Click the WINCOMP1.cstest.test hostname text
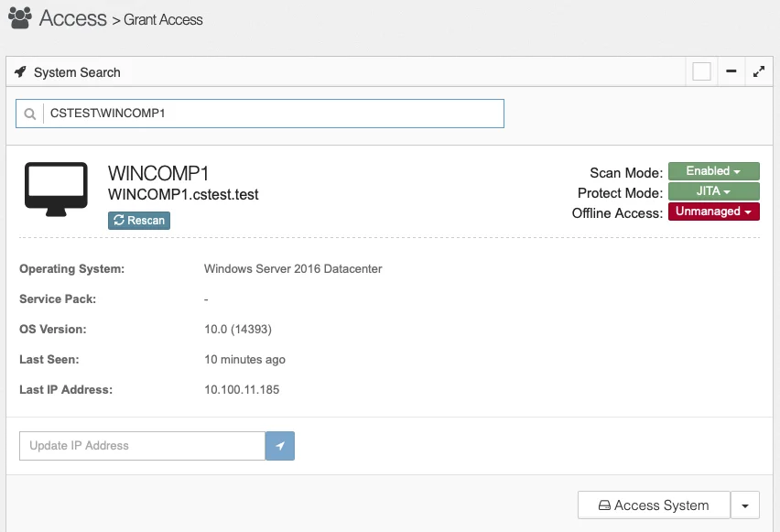The image size is (780, 532). (x=183, y=195)
